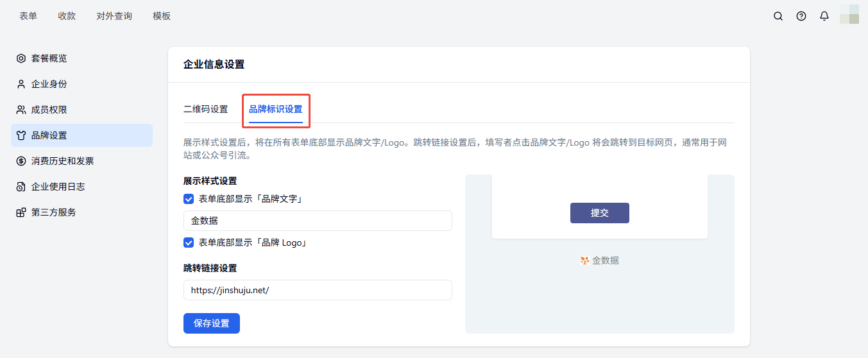Screen dimensions: 868x358
Task: Click the 第三方服务 apps icon
Action: point(21,212)
